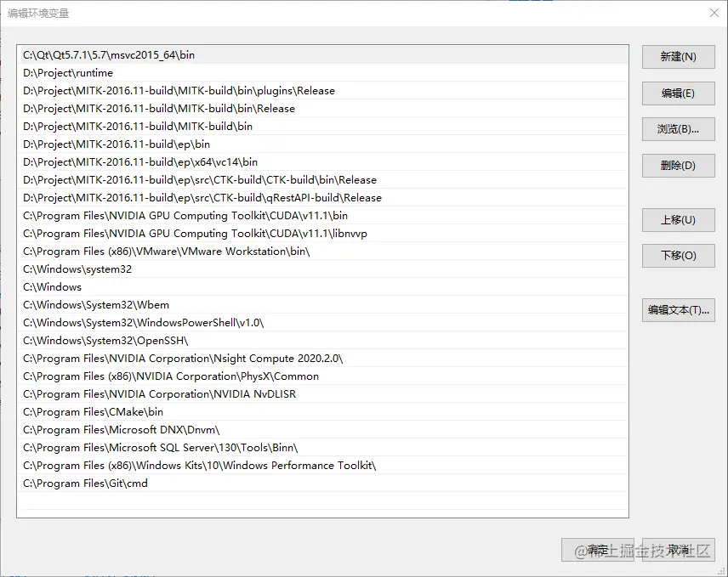
Task: Select the C:\Windows\System32\Wbem entry
Action: pyautogui.click(x=324, y=305)
